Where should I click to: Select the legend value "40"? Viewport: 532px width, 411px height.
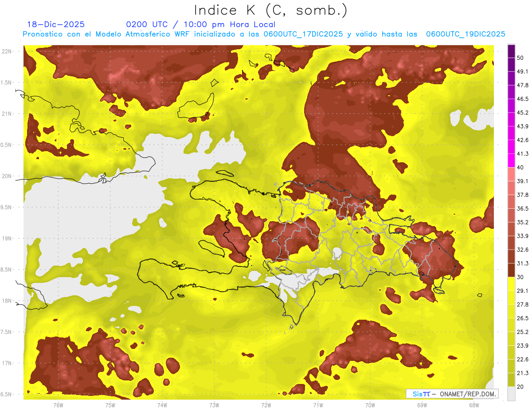[521, 168]
